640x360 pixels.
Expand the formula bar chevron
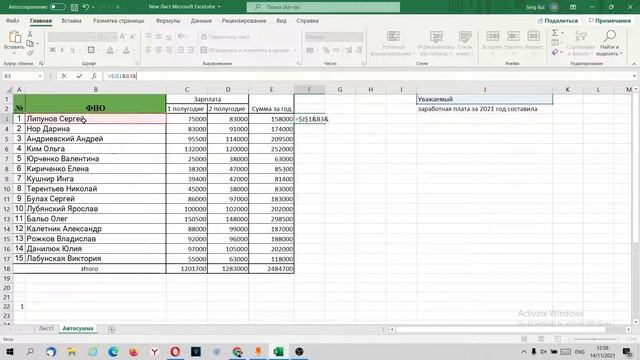coord(634,76)
